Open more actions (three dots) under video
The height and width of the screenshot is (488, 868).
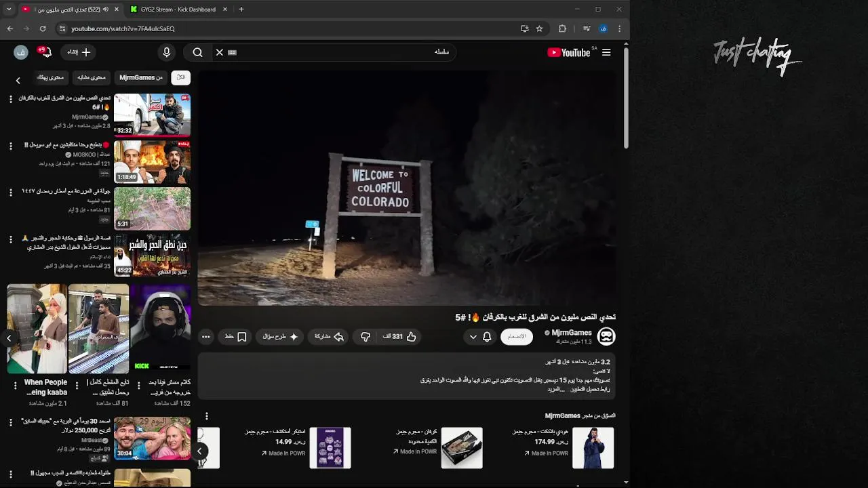206,336
